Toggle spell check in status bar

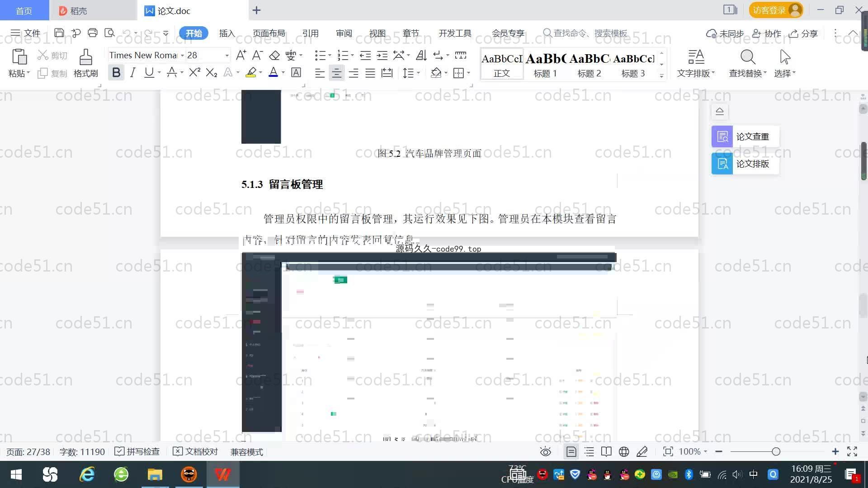(137, 451)
